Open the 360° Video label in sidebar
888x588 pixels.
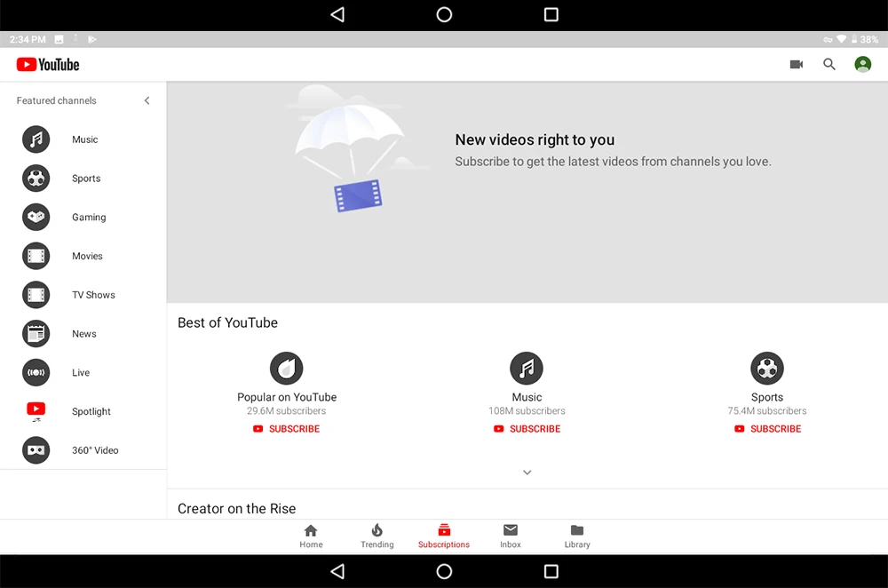(95, 450)
